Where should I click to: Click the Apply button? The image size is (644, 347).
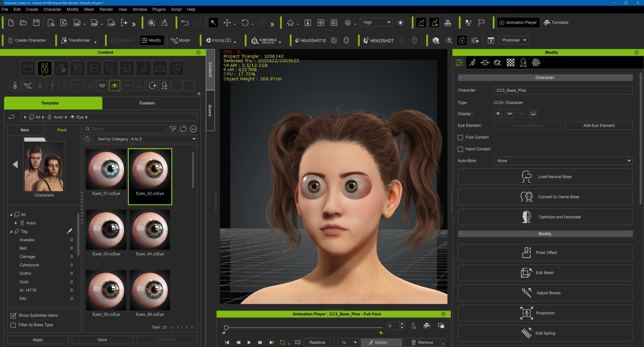click(x=38, y=340)
